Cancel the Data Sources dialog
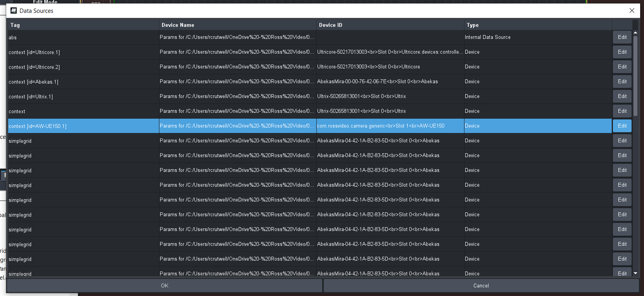 click(481, 285)
